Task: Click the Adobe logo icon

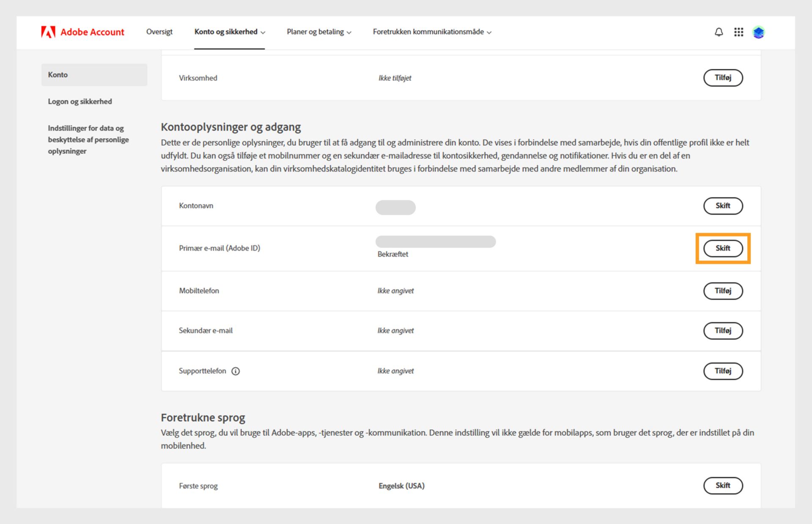Action: [48, 32]
